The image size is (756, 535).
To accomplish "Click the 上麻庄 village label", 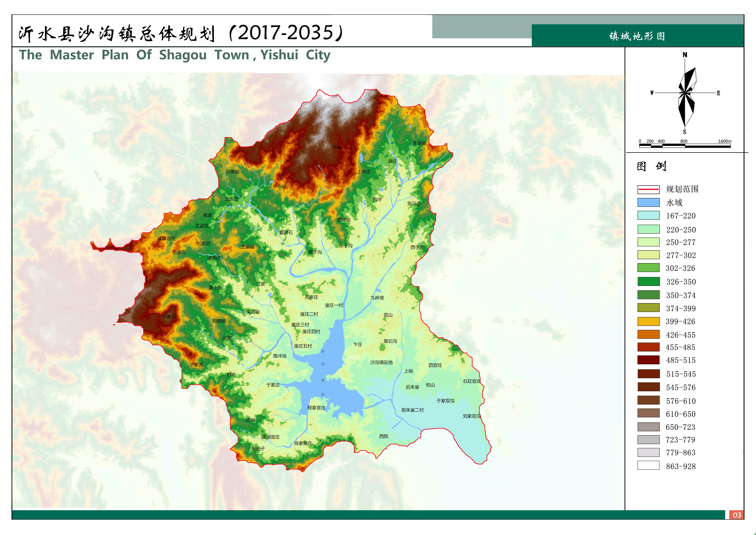I will coord(364,172).
